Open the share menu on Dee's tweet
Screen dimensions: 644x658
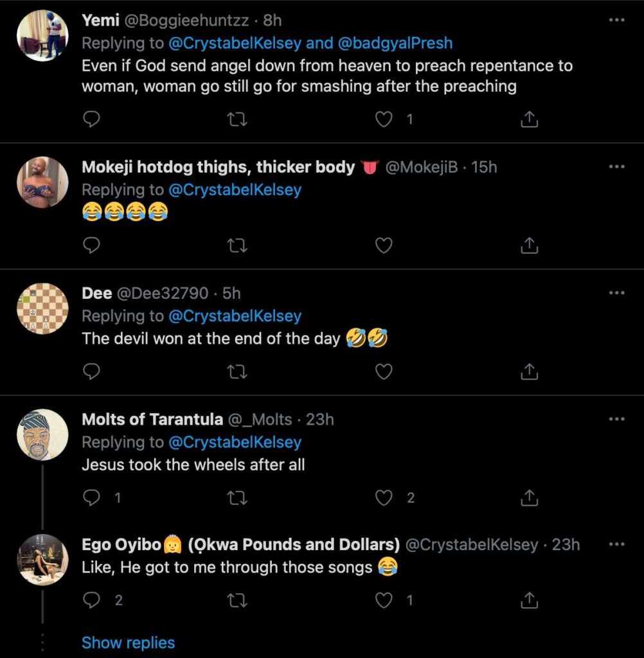tap(528, 371)
